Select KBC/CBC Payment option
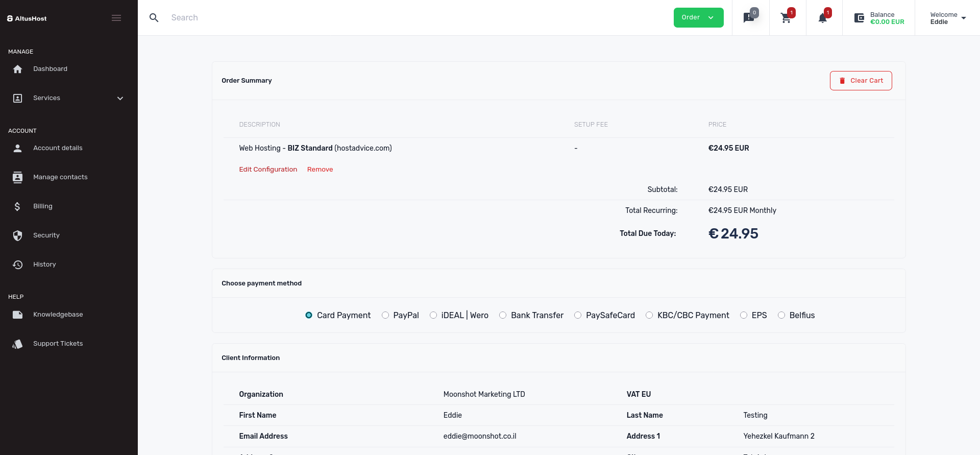Screen dimensions: 980x455 (649, 315)
